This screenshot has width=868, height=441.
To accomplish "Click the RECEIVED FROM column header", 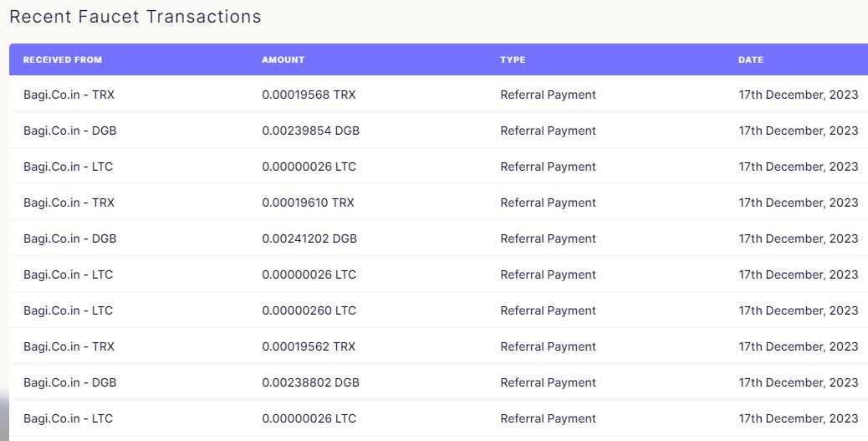I will 63,60.
